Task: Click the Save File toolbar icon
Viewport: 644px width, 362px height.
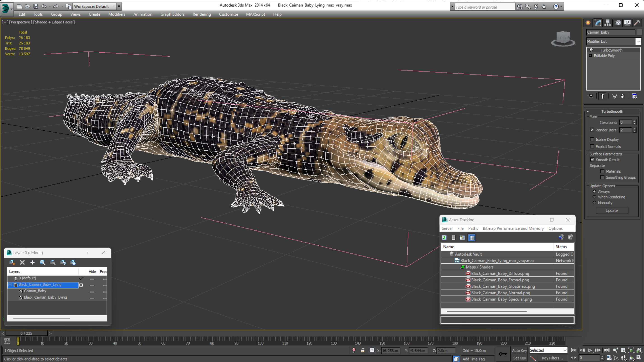Action: [36, 6]
